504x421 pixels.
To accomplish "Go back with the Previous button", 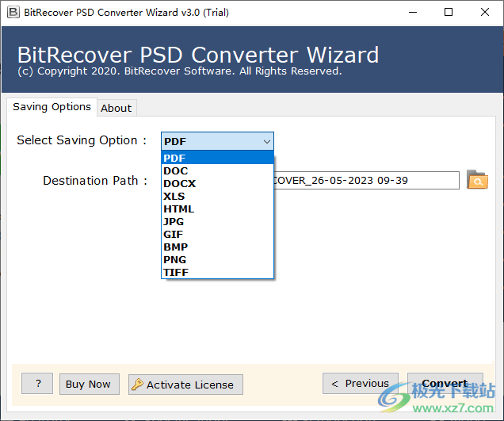I will tap(361, 384).
